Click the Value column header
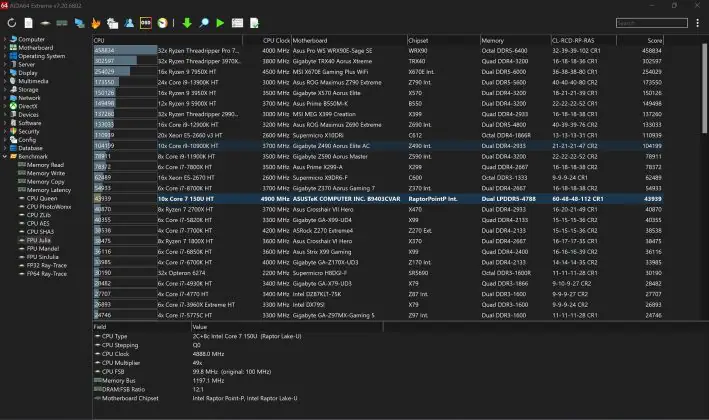 pos(287,326)
